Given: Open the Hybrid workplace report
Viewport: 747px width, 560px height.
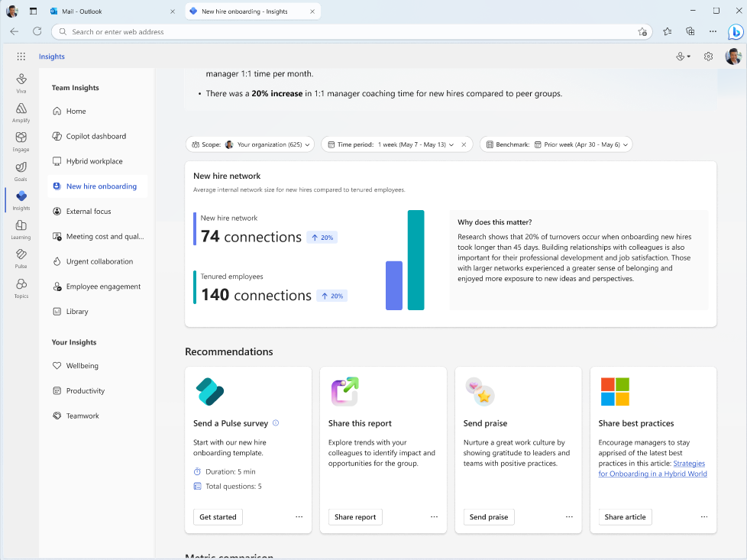Looking at the screenshot, I should 98,161.
